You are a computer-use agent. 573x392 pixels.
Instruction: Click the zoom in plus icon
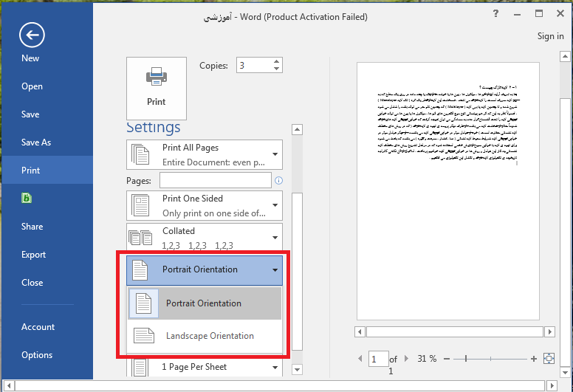pyautogui.click(x=534, y=359)
